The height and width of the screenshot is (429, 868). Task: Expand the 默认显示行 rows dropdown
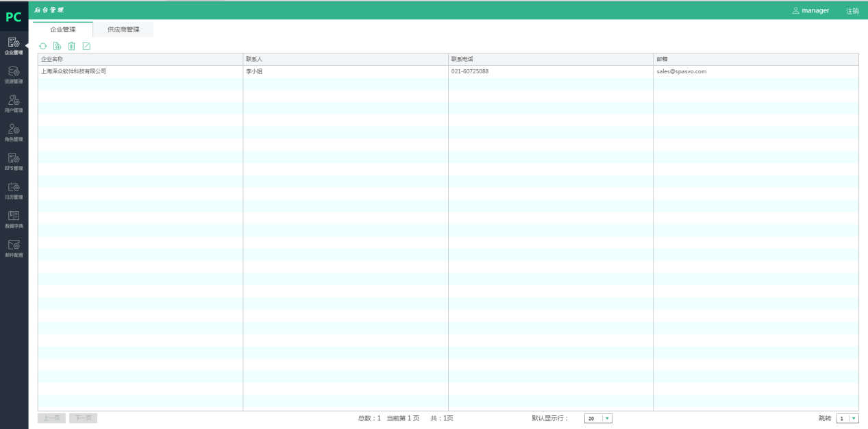tap(607, 419)
